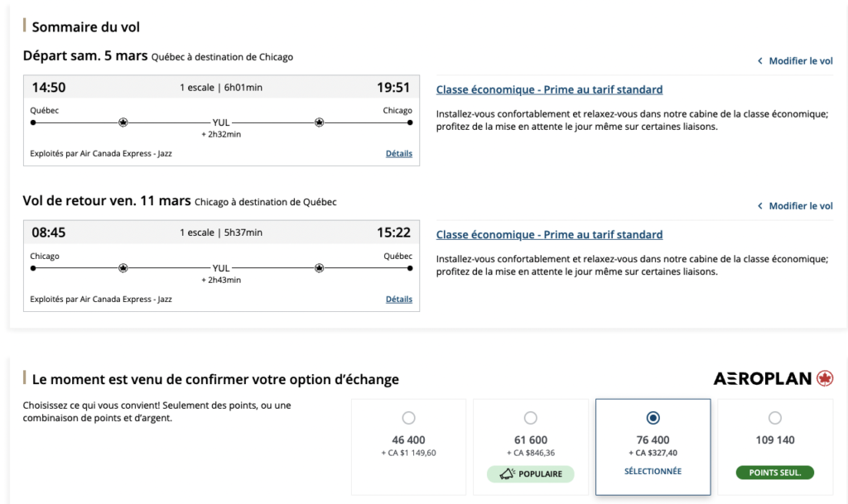Open return Classe économique fare link
This screenshot has height=504, width=848.
[x=549, y=235]
